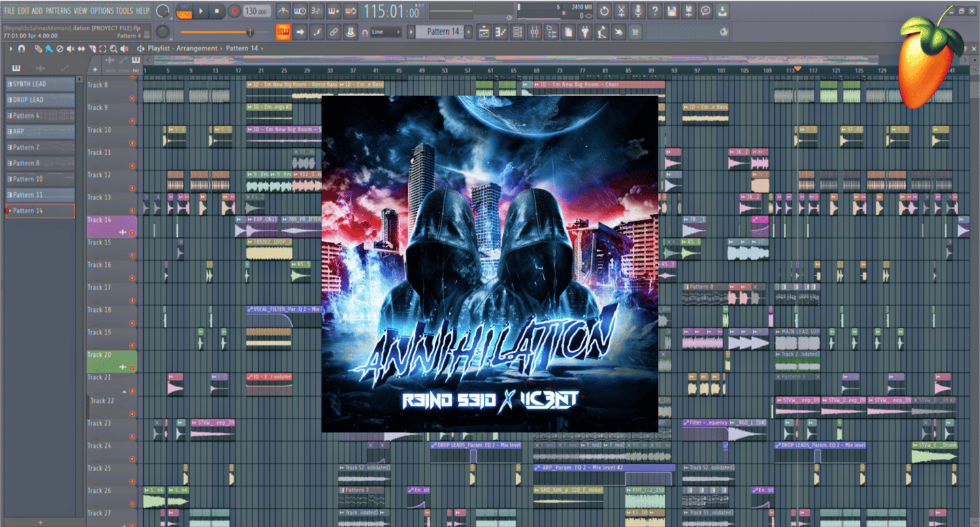Screen dimensions: 980x527
Task: Mute Track 12 using its orange toggle
Action: click(132, 188)
